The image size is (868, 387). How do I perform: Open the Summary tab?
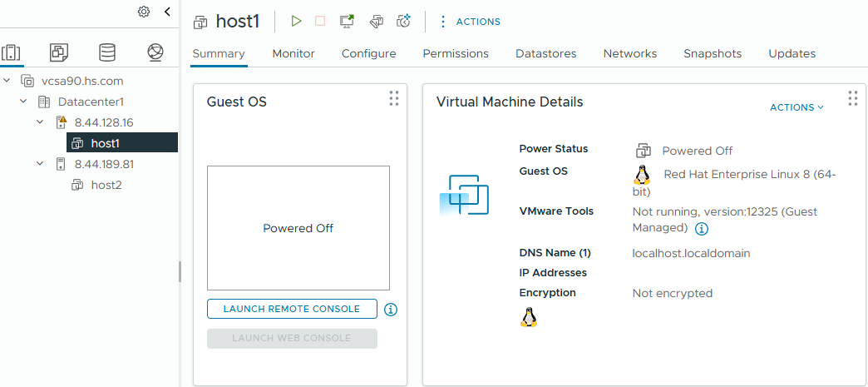point(219,54)
